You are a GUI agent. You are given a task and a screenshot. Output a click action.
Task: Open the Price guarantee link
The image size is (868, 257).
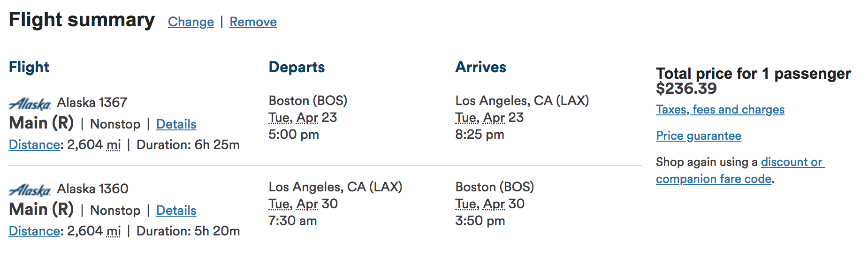(698, 136)
